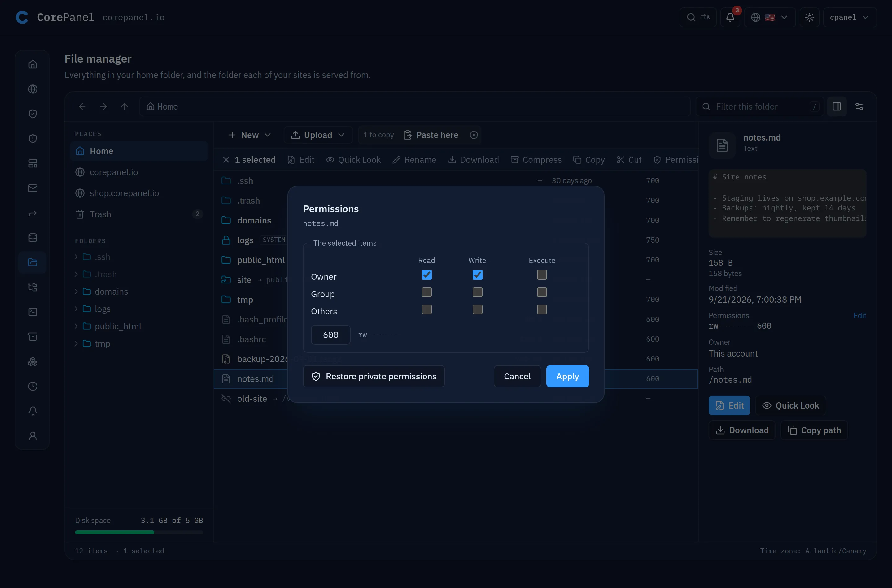892x588 pixels.
Task: Go forward with the right arrow
Action: click(103, 106)
